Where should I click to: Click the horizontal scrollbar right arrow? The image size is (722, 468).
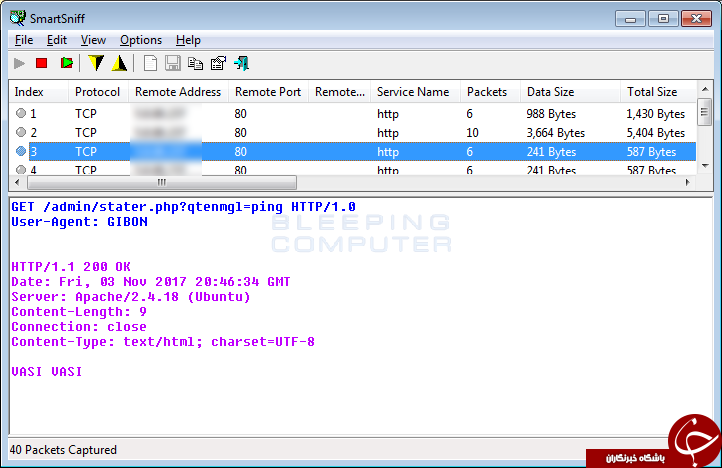click(687, 182)
